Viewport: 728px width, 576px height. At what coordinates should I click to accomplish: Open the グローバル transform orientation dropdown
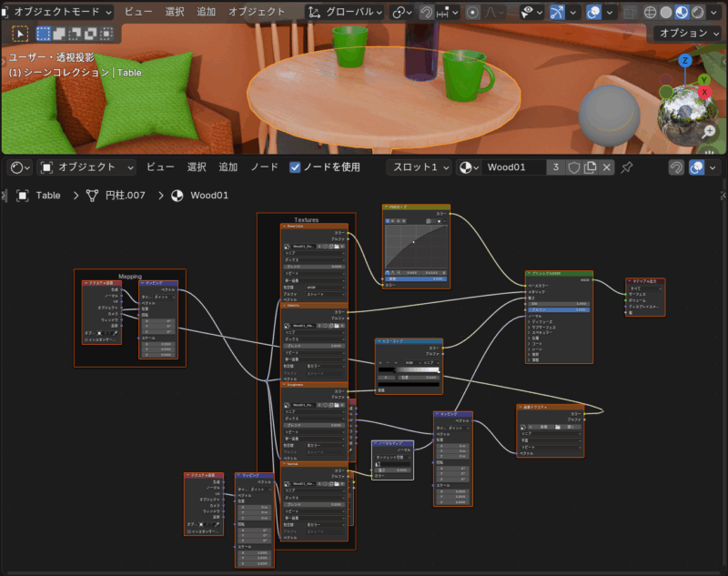(x=346, y=12)
